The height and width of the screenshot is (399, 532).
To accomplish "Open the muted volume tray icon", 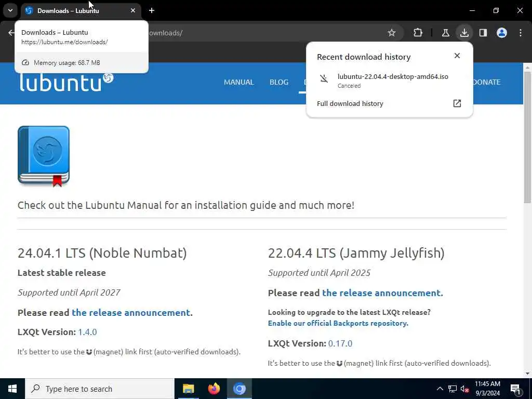I will click(x=465, y=389).
